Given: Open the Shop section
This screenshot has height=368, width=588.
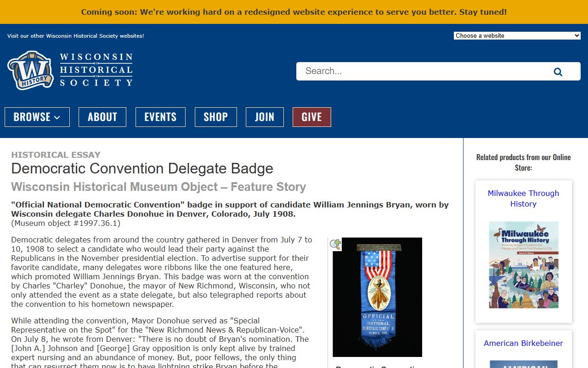Looking at the screenshot, I should coord(215,117).
